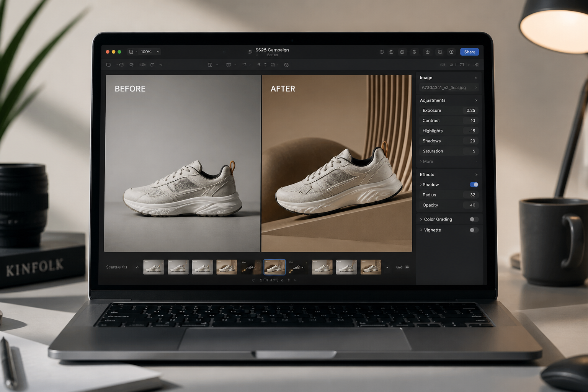The width and height of the screenshot is (588, 392).
Task: Click the leftmost square icon in second toolbar row
Action: pos(108,65)
